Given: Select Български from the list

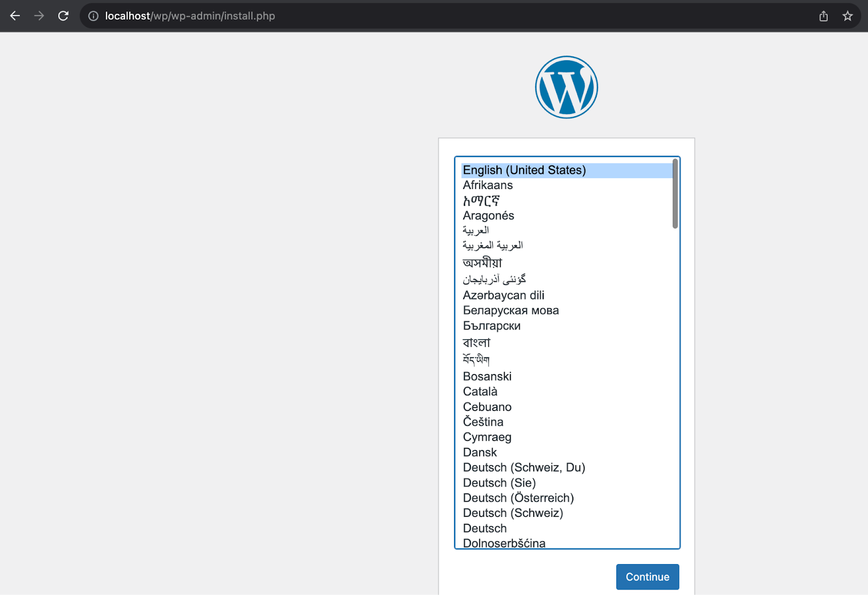Looking at the screenshot, I should (567, 326).
